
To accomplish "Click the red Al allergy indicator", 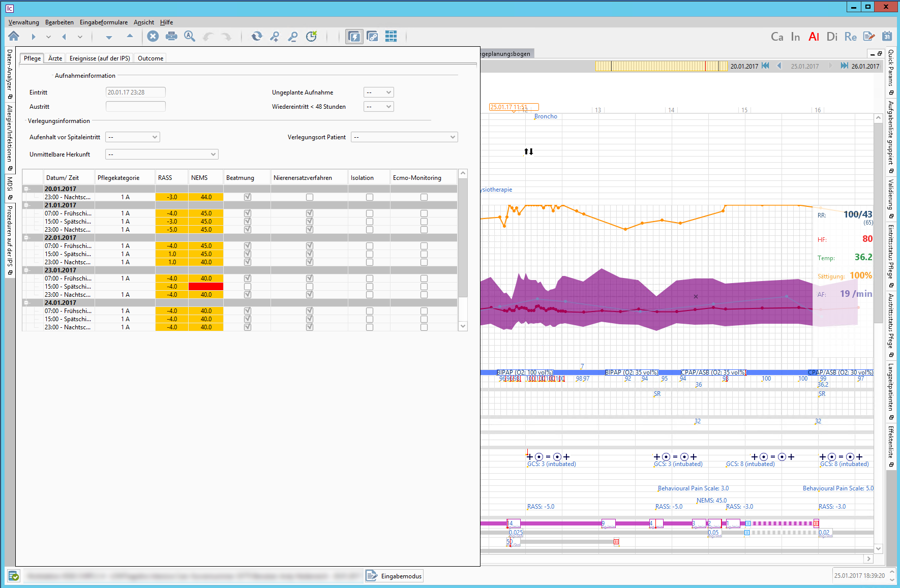I will click(x=814, y=37).
